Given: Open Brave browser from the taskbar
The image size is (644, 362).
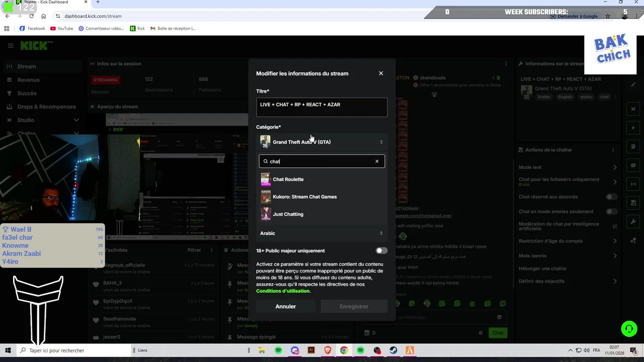Looking at the screenshot, I should pyautogui.click(x=328, y=350).
